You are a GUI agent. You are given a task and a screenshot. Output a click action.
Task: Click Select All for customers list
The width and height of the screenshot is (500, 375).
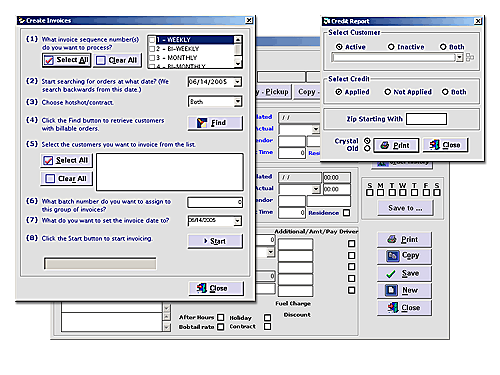[66, 160]
